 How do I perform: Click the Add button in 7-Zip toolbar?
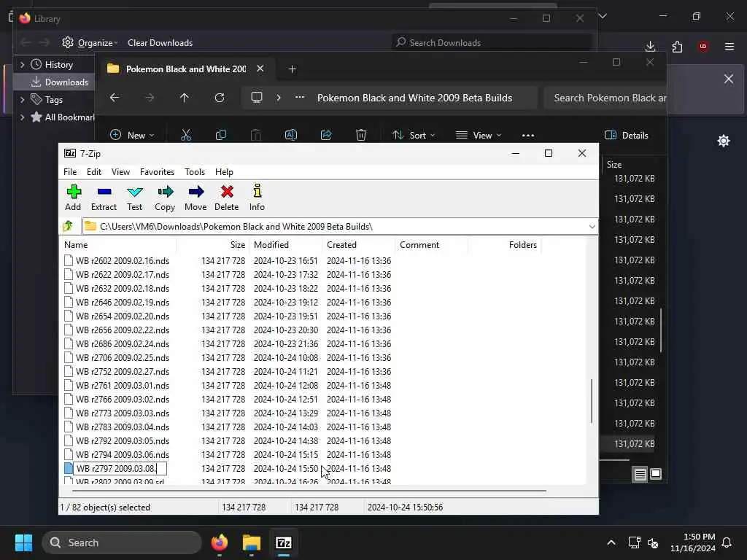[x=74, y=197]
